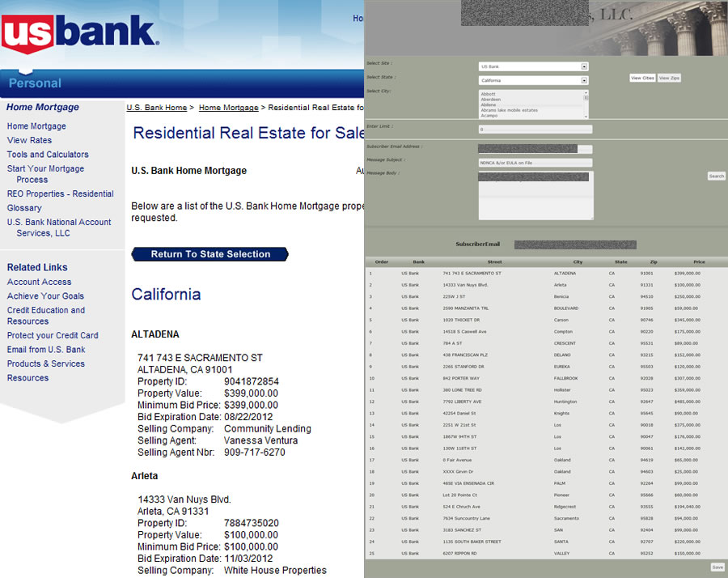Click the Subscriber Email Address field

coord(535,149)
